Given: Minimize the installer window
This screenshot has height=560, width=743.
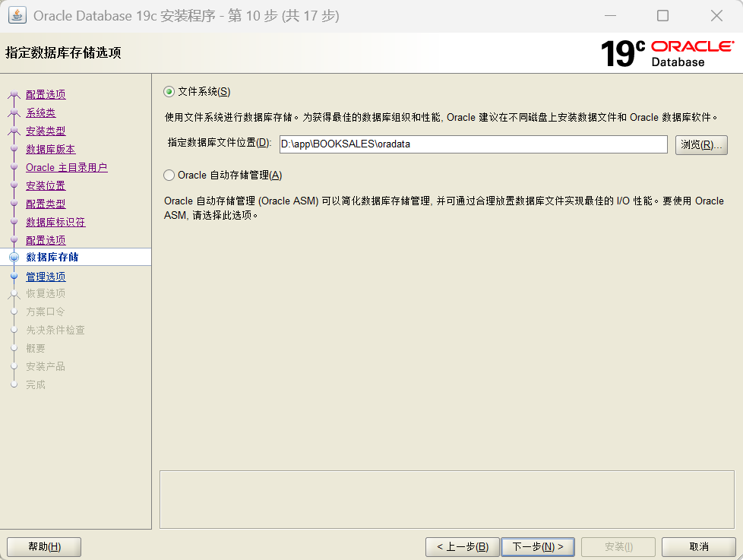Looking at the screenshot, I should tap(610, 16).
